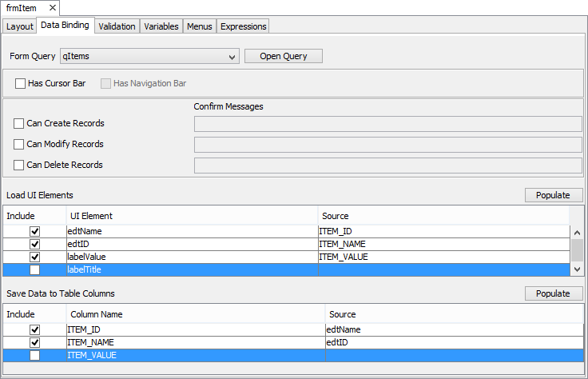Populate the Load UI Elements list
Screen dimensions: 588x379
(553, 195)
